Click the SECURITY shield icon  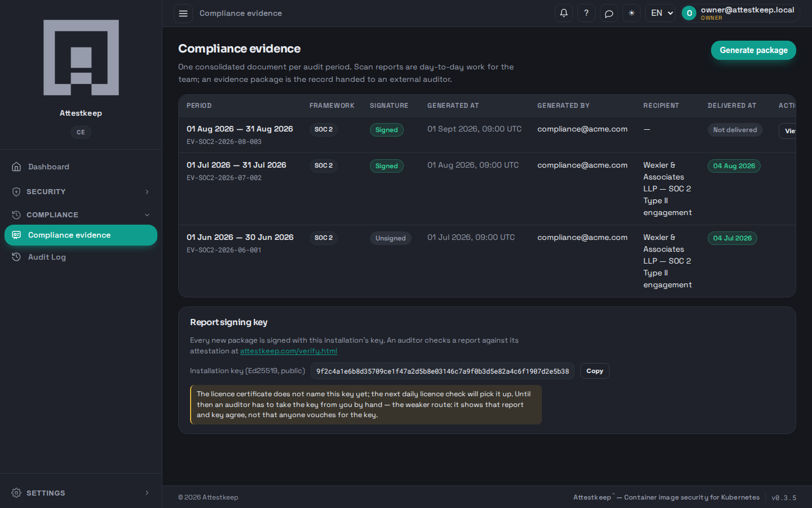coord(16,192)
